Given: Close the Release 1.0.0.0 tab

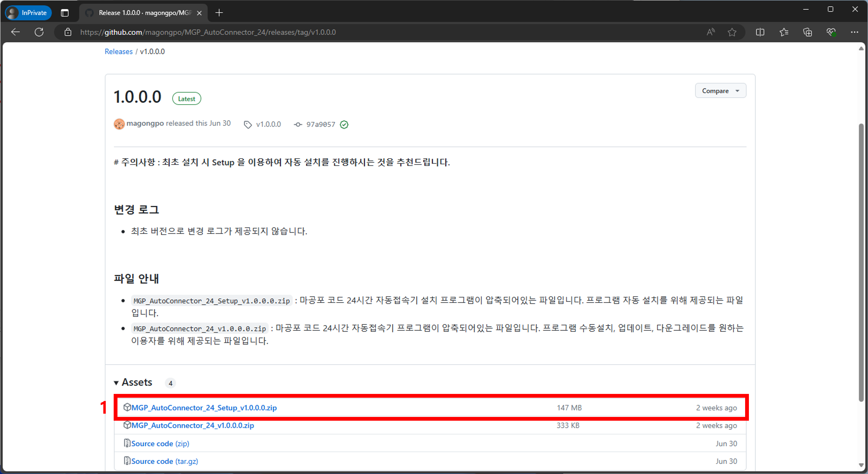Looking at the screenshot, I should [x=199, y=13].
